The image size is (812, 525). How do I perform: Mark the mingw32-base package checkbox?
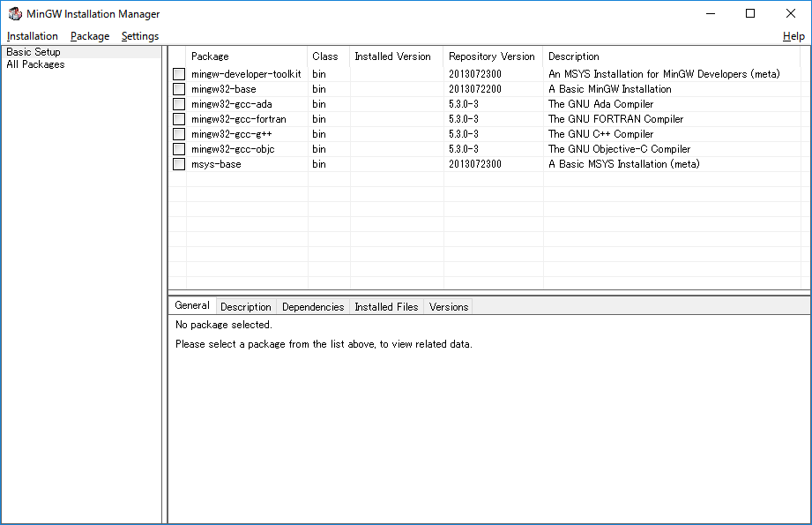click(x=179, y=89)
